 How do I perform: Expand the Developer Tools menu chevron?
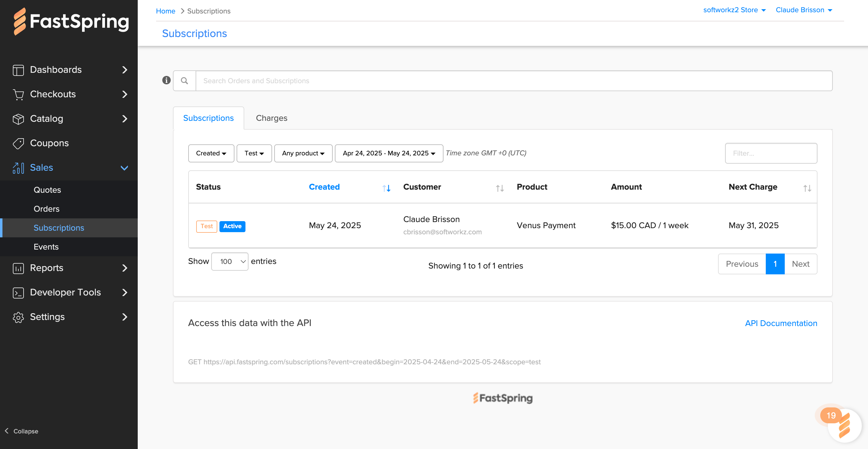[124, 292]
